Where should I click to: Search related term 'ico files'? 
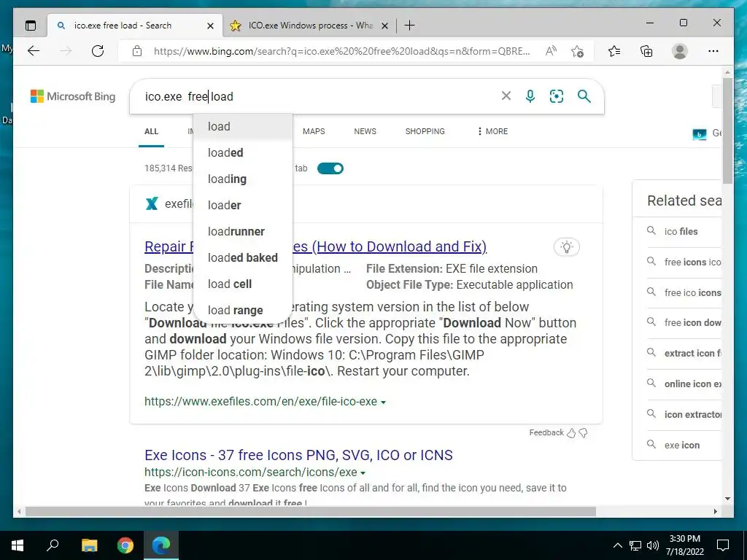(681, 231)
